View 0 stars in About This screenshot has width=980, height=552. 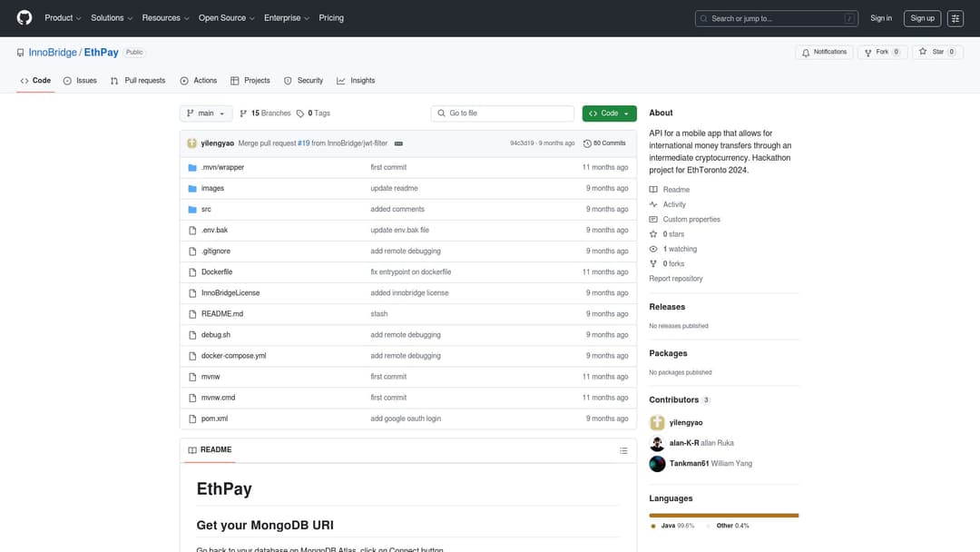pyautogui.click(x=673, y=234)
